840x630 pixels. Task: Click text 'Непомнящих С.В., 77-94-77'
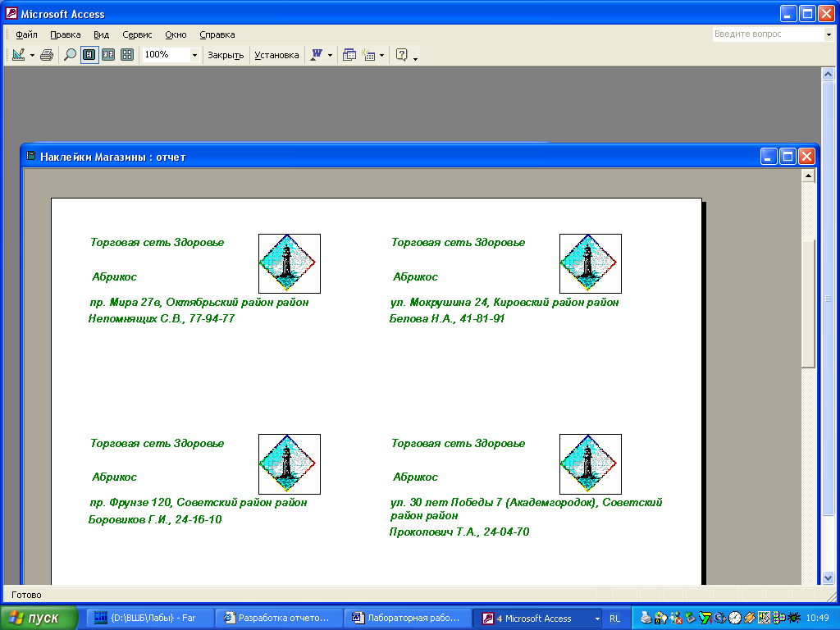[x=162, y=319]
